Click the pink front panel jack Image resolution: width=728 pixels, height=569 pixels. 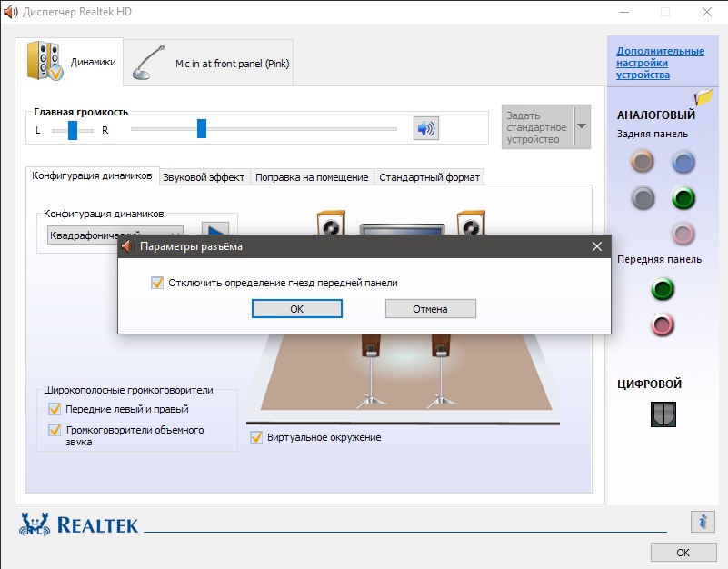663,324
